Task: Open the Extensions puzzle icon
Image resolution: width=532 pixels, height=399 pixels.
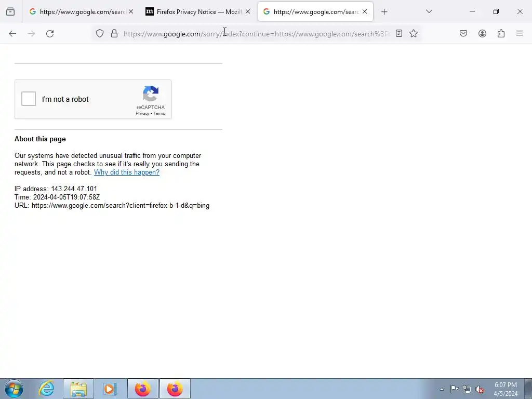Action: point(501,33)
